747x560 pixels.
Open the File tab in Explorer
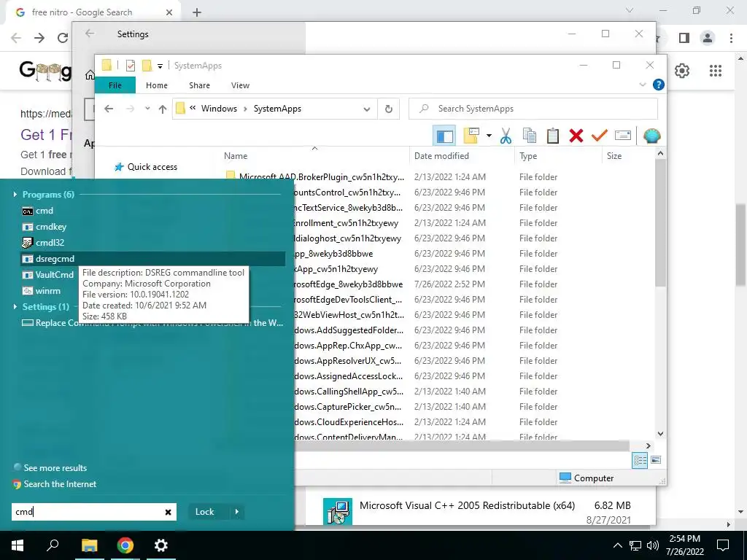(x=115, y=85)
